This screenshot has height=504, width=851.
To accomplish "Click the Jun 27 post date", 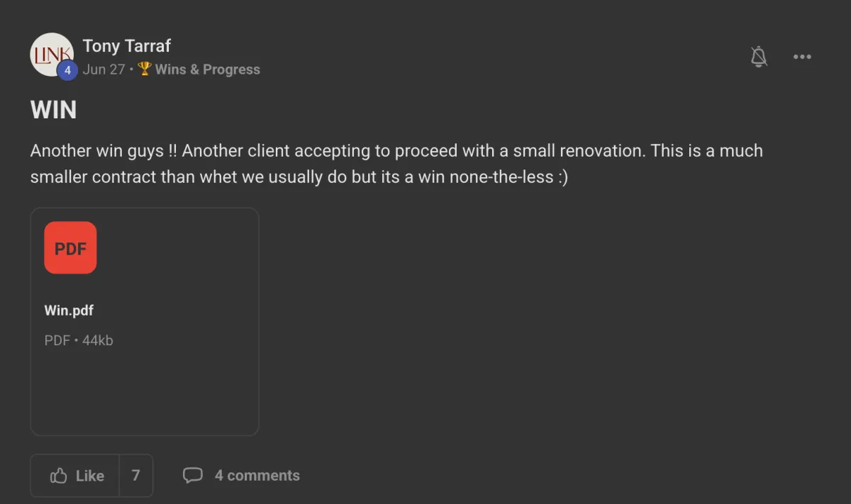I will [104, 69].
